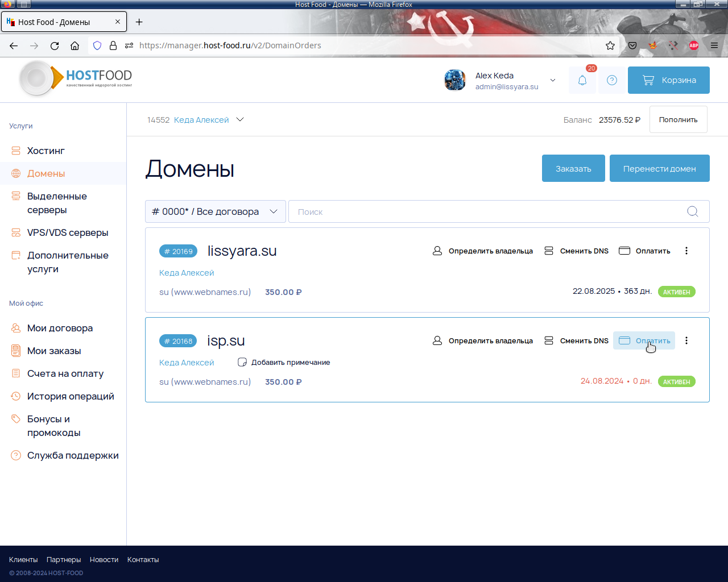Open the Все договора filter dropdown
The image size is (728, 582).
pyautogui.click(x=216, y=211)
